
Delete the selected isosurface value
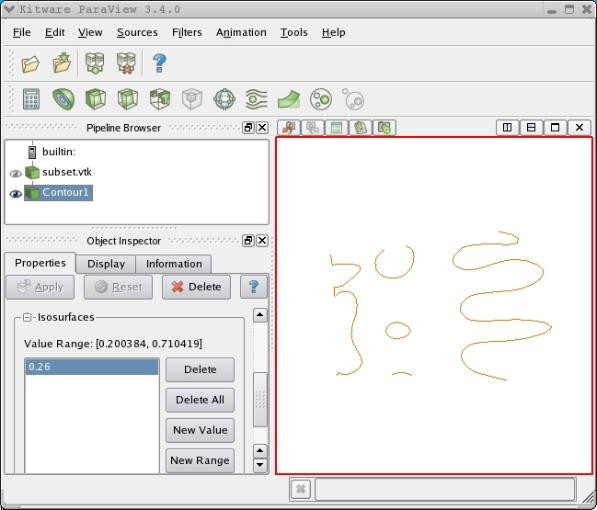200,369
